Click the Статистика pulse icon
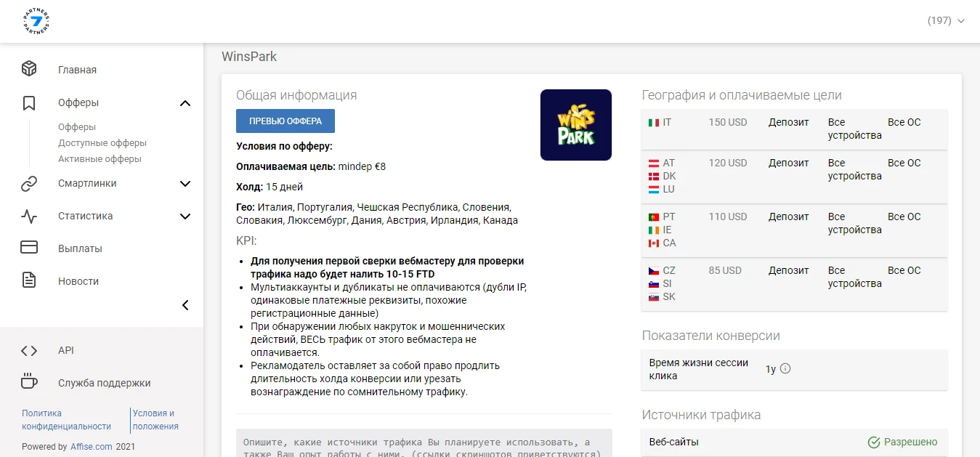This screenshot has height=457, width=980. pyautogui.click(x=29, y=216)
